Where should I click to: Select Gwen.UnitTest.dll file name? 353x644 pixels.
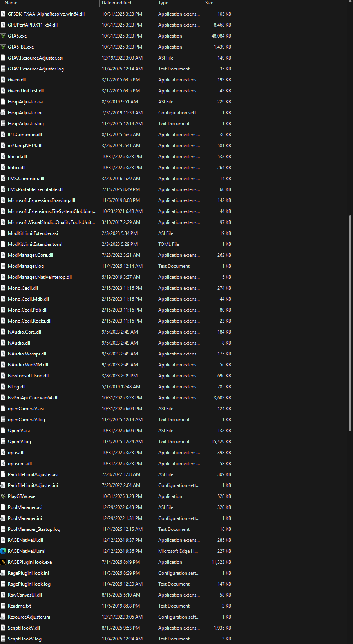click(26, 91)
